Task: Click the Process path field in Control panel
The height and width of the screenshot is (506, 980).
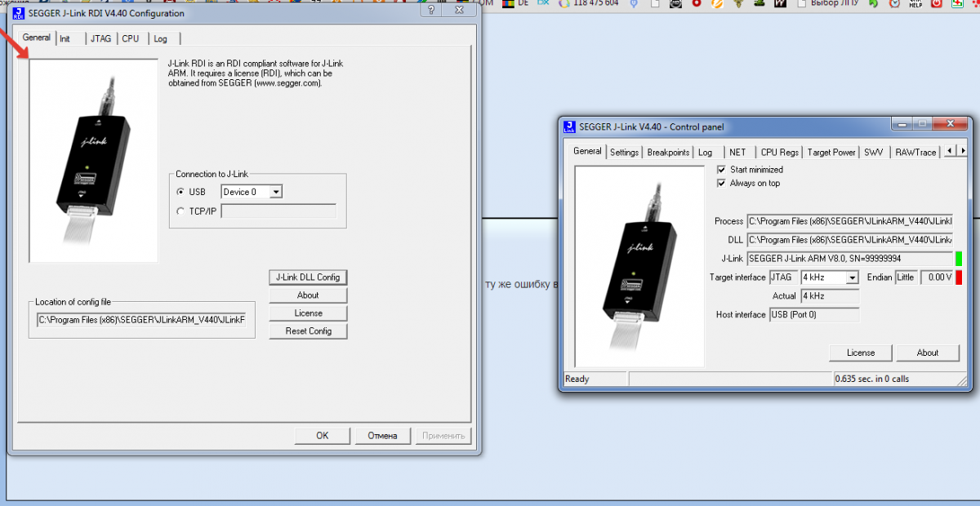Action: pos(849,221)
